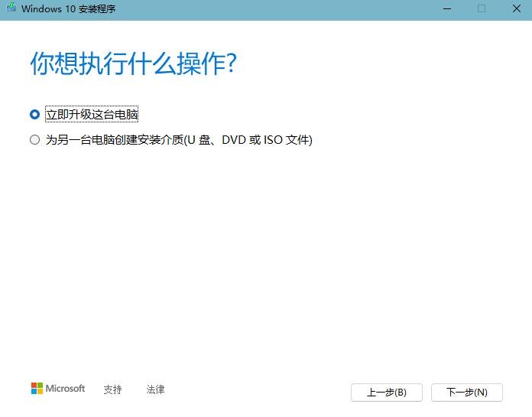Click the 立即升级这台电脑 label text

[92, 115]
